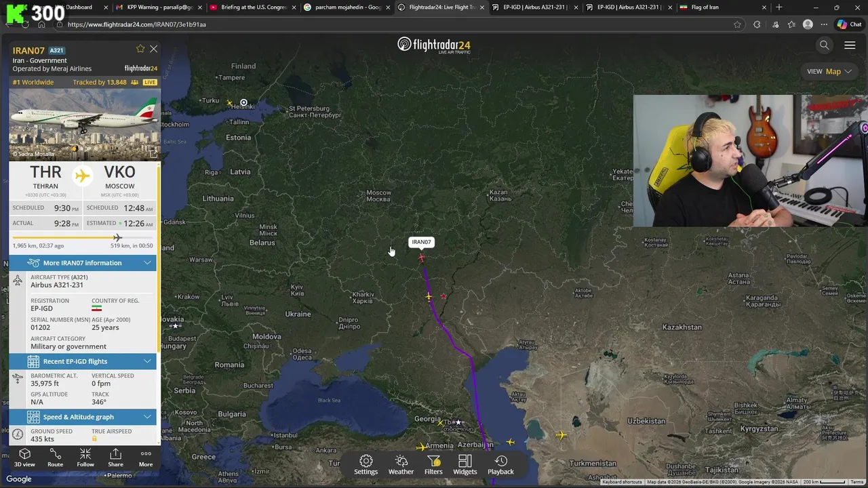Click the VKO Moscow destination airport
This screenshot has height=488, width=868.
point(119,177)
